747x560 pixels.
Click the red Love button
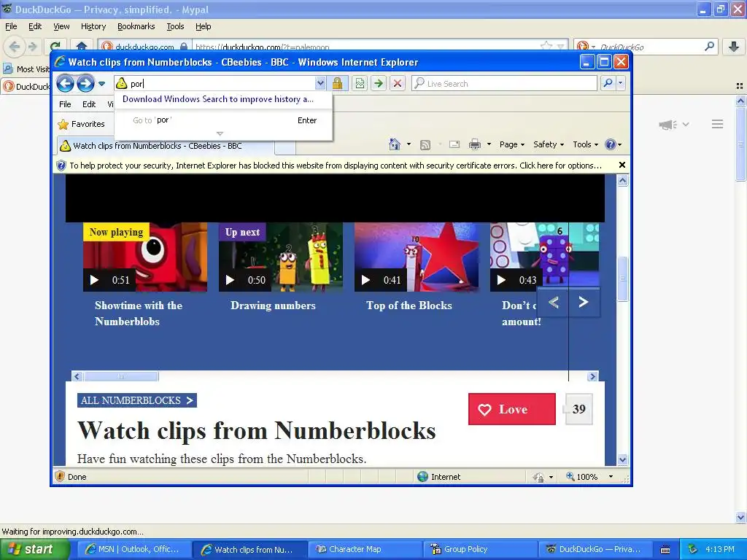coord(511,409)
